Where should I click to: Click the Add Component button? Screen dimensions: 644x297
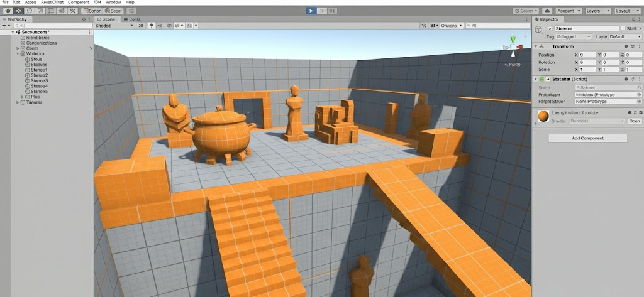(587, 138)
